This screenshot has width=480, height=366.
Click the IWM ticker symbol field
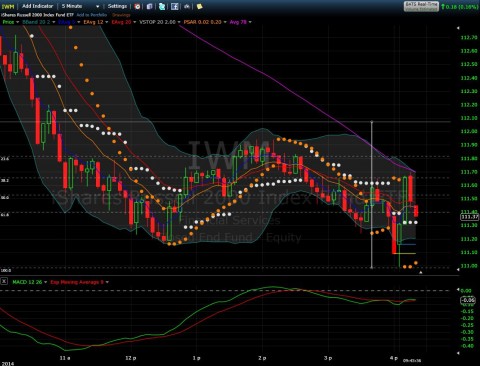pos(8,6)
